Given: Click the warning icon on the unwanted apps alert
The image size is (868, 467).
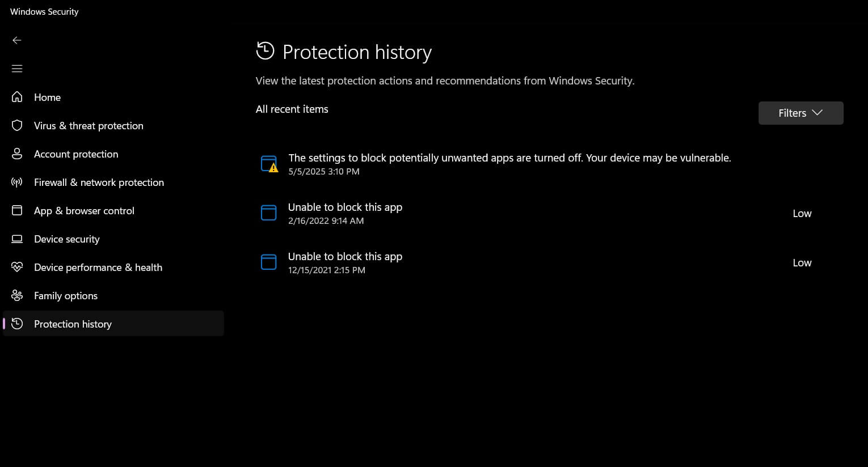Looking at the screenshot, I should pyautogui.click(x=273, y=168).
